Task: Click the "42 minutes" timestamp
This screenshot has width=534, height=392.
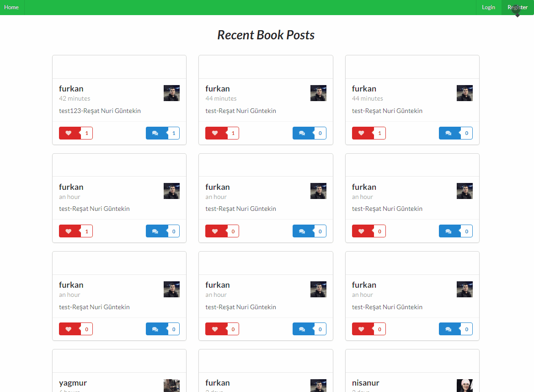Action: [x=75, y=98]
